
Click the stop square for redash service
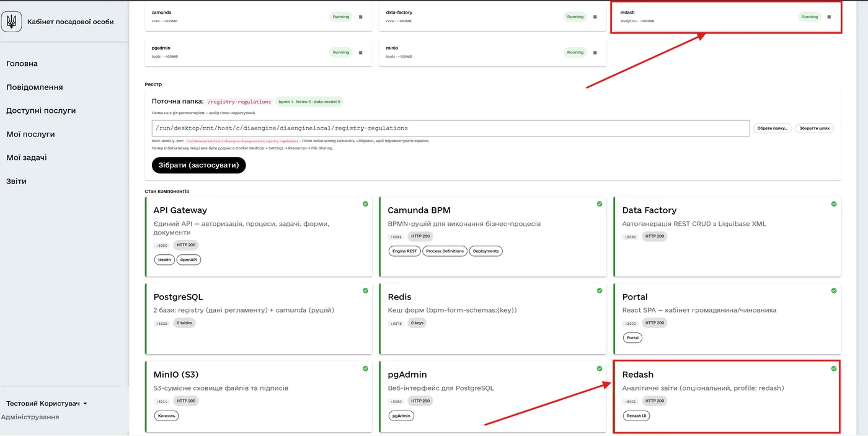tap(829, 17)
